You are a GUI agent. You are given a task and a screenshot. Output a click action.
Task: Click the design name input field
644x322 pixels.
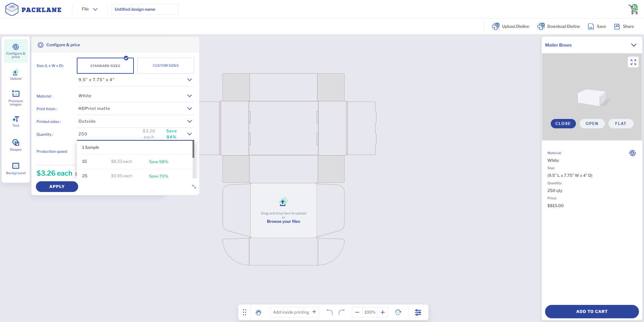[145, 9]
